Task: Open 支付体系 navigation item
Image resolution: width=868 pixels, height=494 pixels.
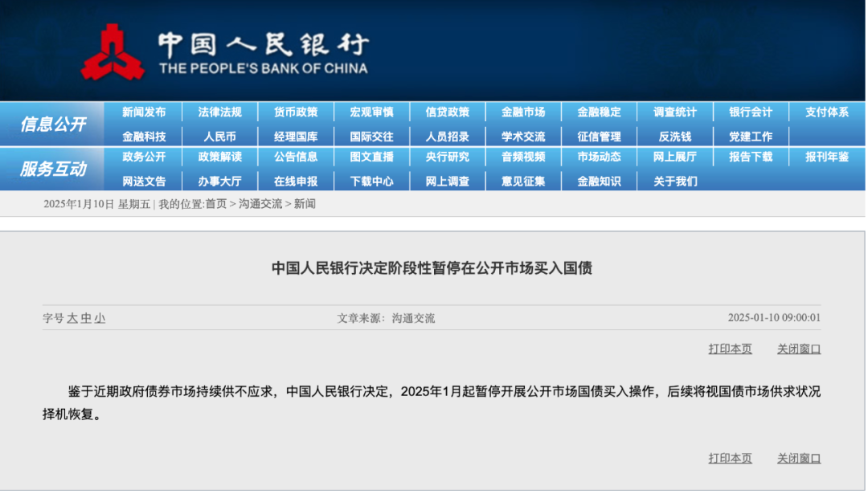Action: [x=827, y=112]
